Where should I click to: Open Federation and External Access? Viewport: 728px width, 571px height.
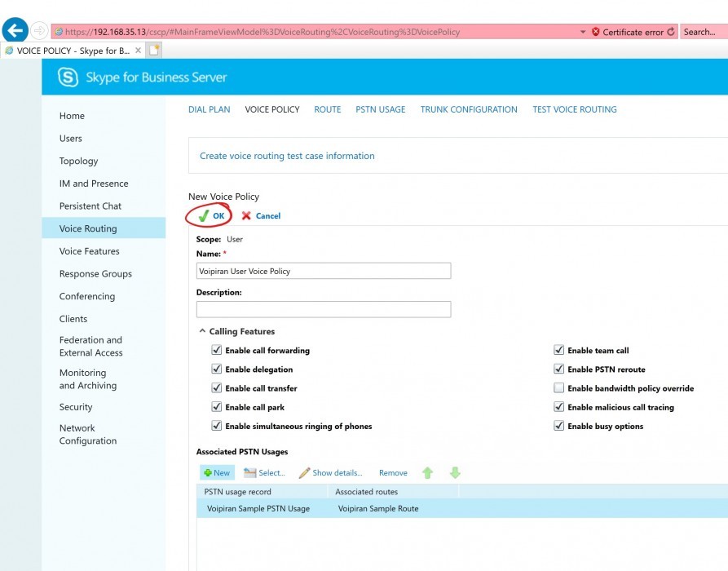[91, 346]
